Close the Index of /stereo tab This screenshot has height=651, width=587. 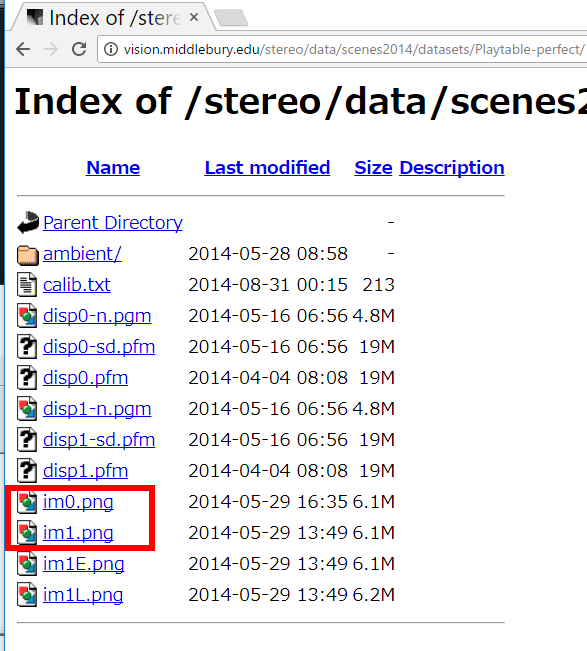tap(194, 17)
